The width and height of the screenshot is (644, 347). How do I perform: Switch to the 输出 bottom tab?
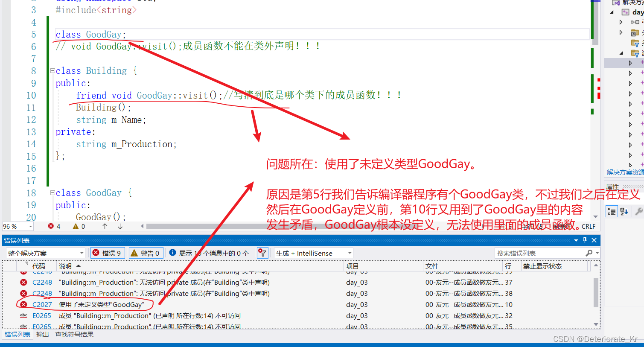pyautogui.click(x=42, y=334)
